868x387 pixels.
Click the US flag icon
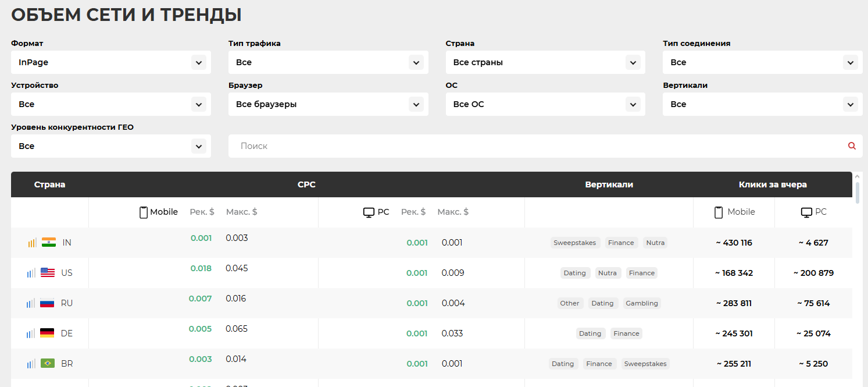click(48, 273)
